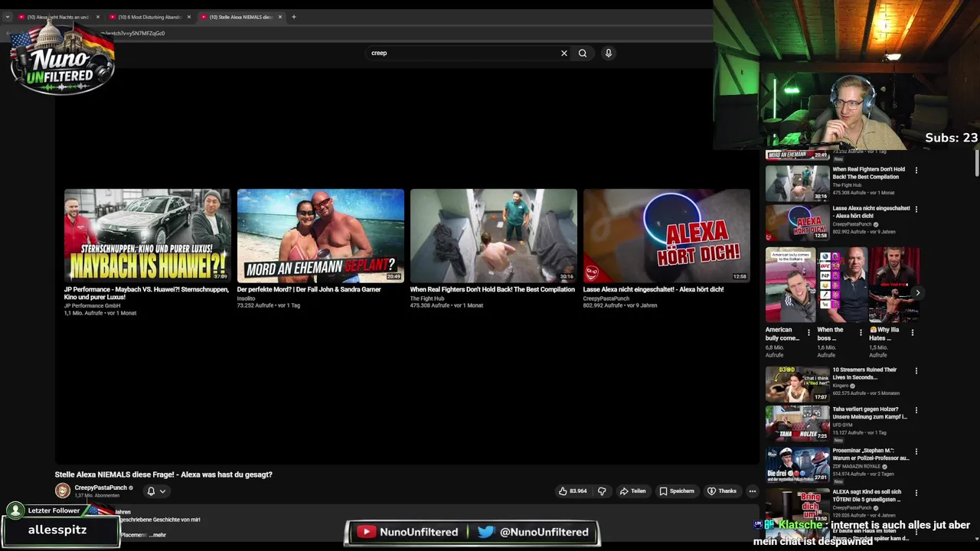Click endscreen title 'Lasse Alexa nicht eingeschaltet'
The image size is (980, 551).
tap(653, 289)
